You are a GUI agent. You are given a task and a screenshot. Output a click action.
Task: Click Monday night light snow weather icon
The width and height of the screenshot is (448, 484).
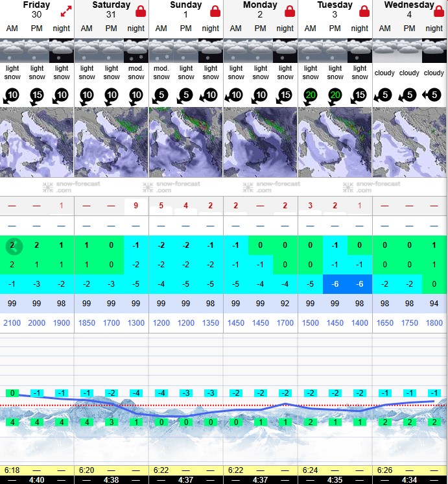point(285,51)
